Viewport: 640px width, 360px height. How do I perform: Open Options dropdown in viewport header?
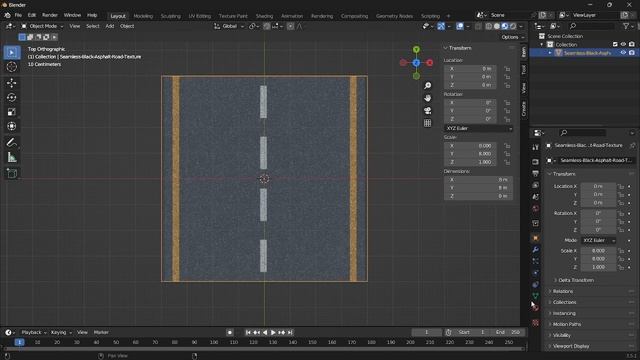[512, 37]
